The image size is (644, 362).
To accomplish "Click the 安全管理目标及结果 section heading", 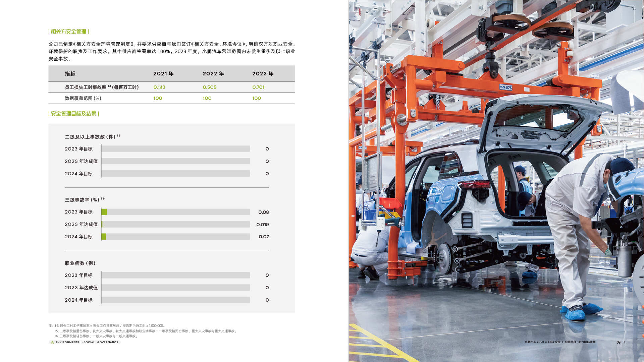I will pyautogui.click(x=73, y=114).
